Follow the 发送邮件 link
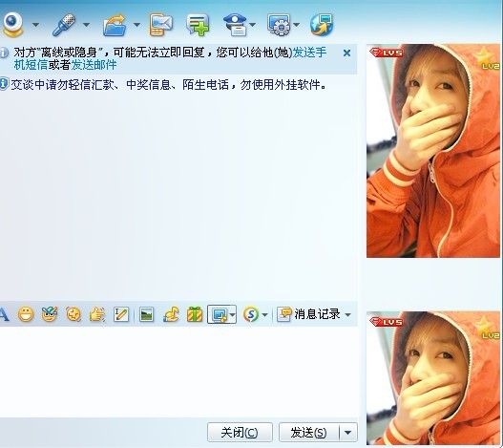This screenshot has height=448, width=503. pyautogui.click(x=94, y=65)
